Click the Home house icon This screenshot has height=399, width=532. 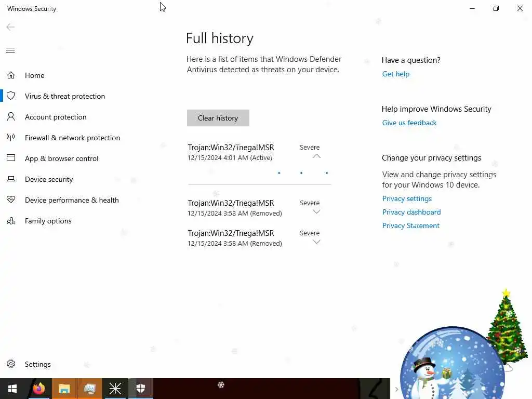click(x=11, y=75)
